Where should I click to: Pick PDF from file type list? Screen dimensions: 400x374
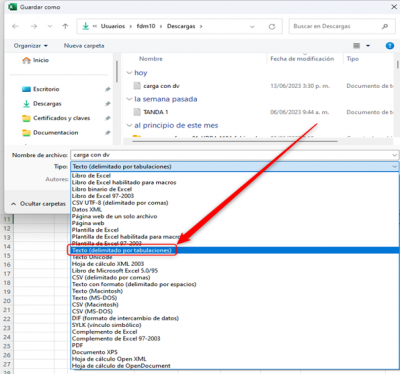77,345
